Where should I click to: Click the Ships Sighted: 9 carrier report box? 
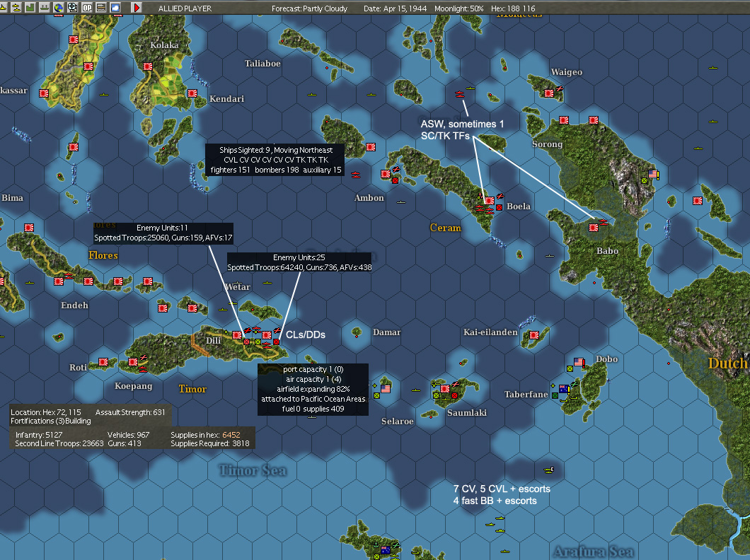[x=275, y=160]
